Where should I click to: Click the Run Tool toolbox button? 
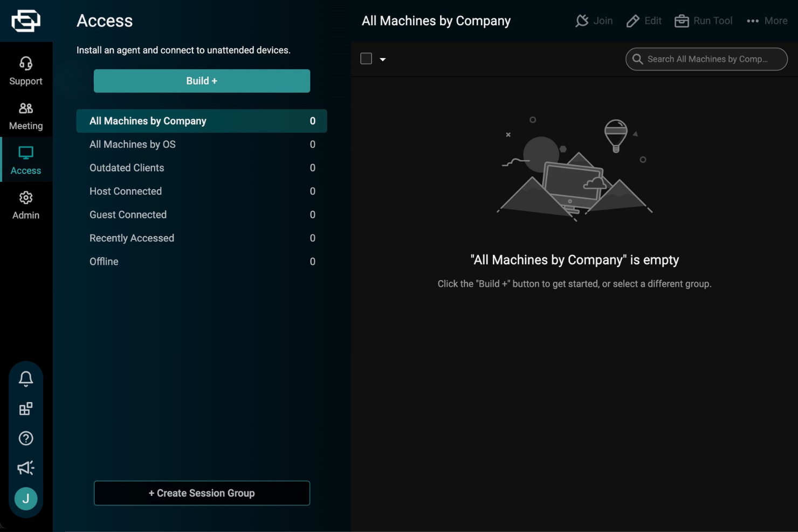click(704, 21)
